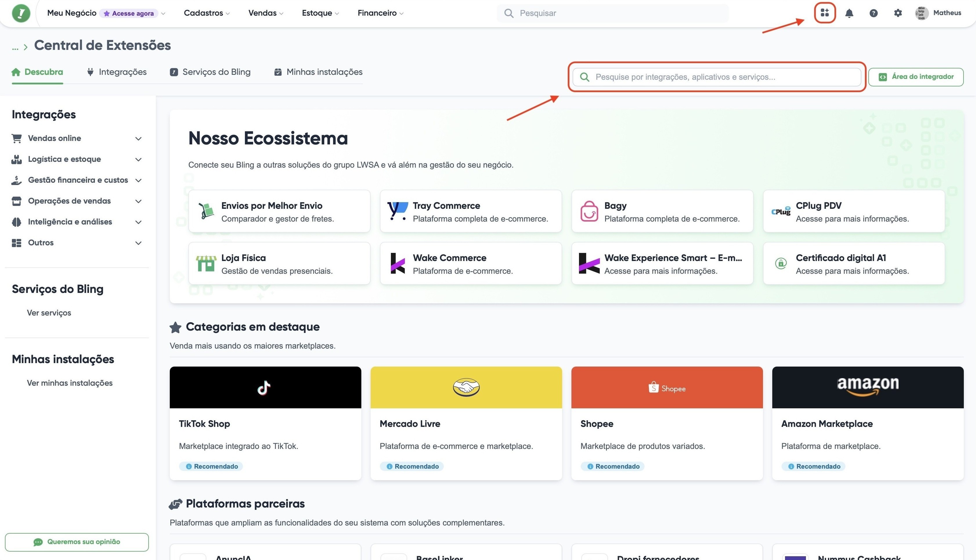Click Área do integrador button
The width and height of the screenshot is (976, 560).
tap(916, 77)
